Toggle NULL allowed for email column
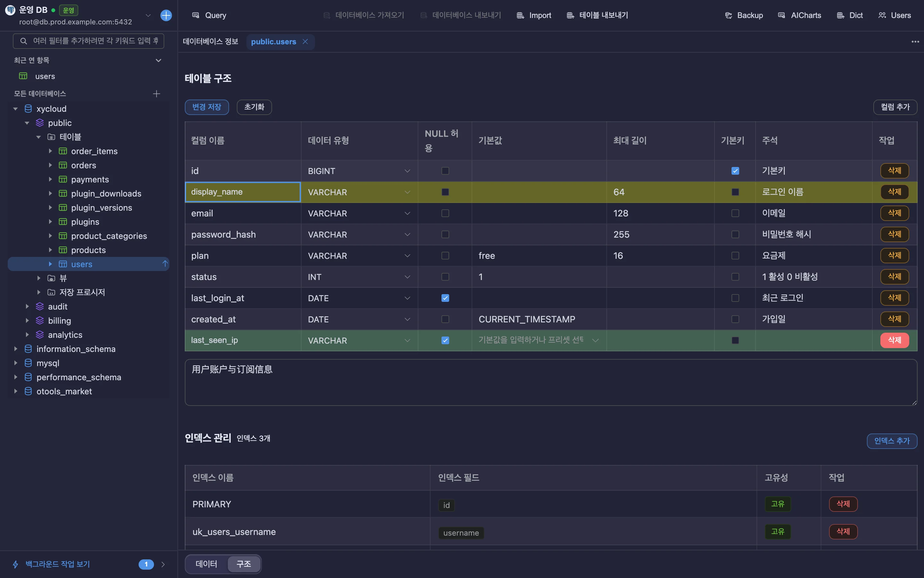 445,213
